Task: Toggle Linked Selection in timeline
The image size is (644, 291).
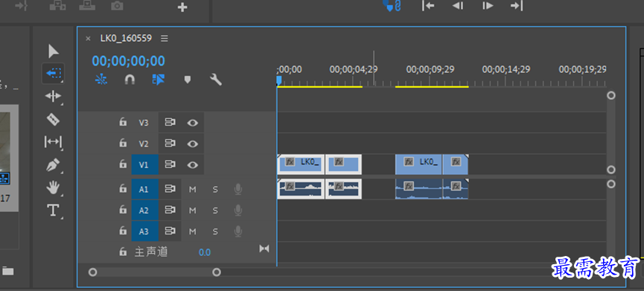Action: point(158,79)
